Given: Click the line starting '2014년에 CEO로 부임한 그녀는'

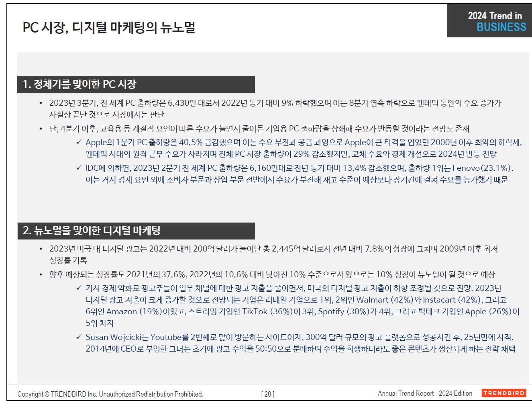Looking at the screenshot, I should pyautogui.click(x=300, y=349).
